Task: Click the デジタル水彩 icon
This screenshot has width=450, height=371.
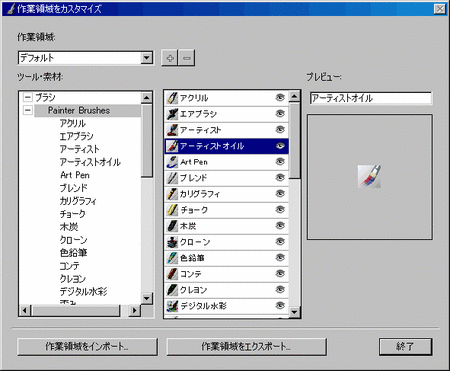Action: click(x=172, y=306)
